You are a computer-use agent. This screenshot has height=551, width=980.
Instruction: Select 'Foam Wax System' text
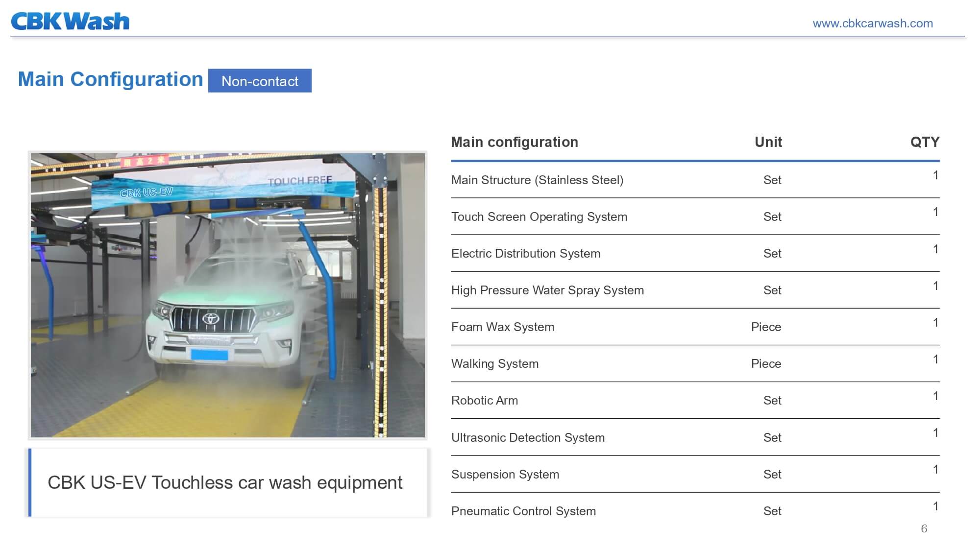click(x=503, y=327)
